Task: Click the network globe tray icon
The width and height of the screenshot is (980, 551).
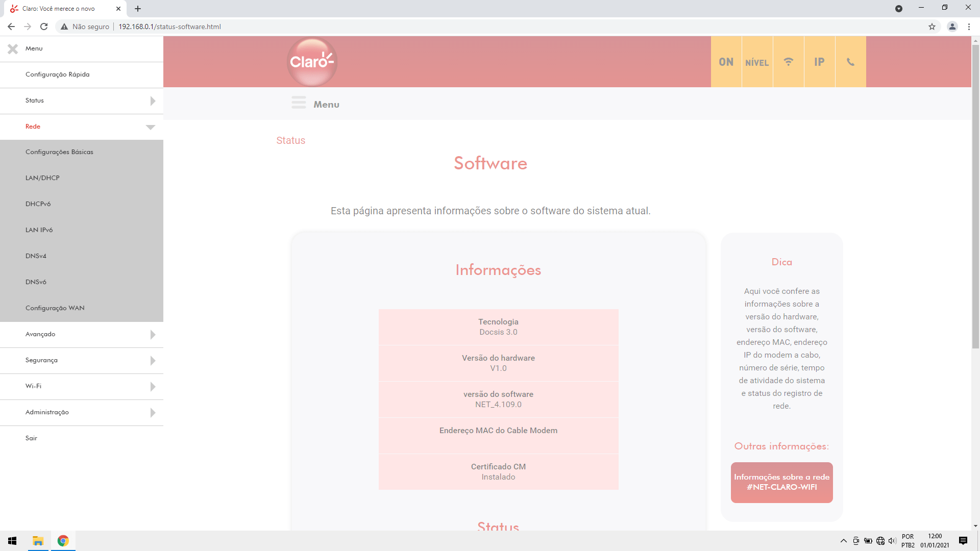Action: (x=880, y=541)
